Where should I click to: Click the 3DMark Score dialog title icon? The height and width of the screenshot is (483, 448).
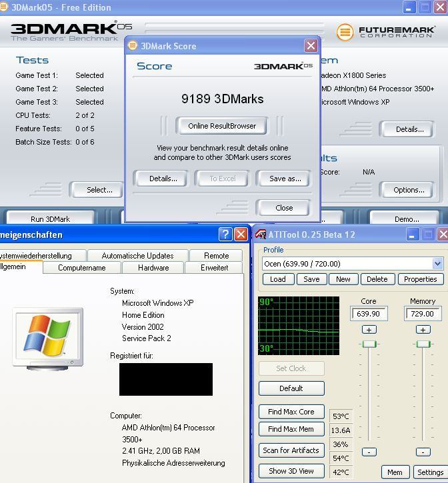click(x=133, y=45)
